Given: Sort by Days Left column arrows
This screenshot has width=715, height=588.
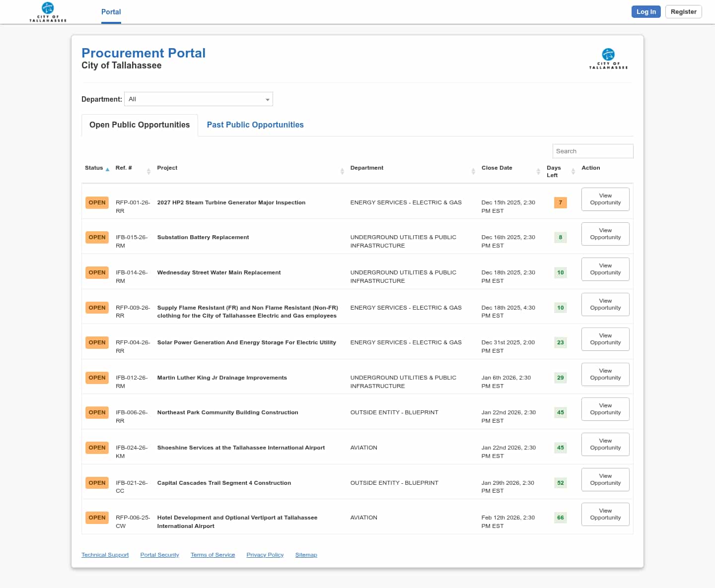Looking at the screenshot, I should coord(573,171).
